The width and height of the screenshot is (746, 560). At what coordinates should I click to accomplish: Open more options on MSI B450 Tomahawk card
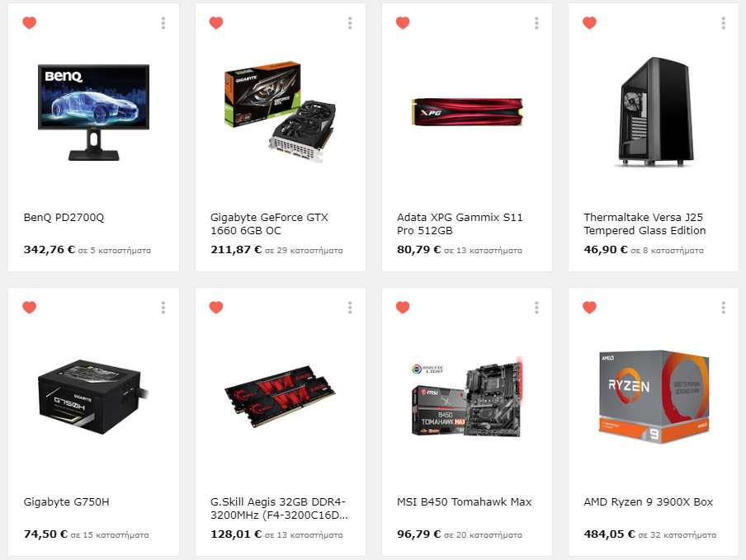coord(536,308)
